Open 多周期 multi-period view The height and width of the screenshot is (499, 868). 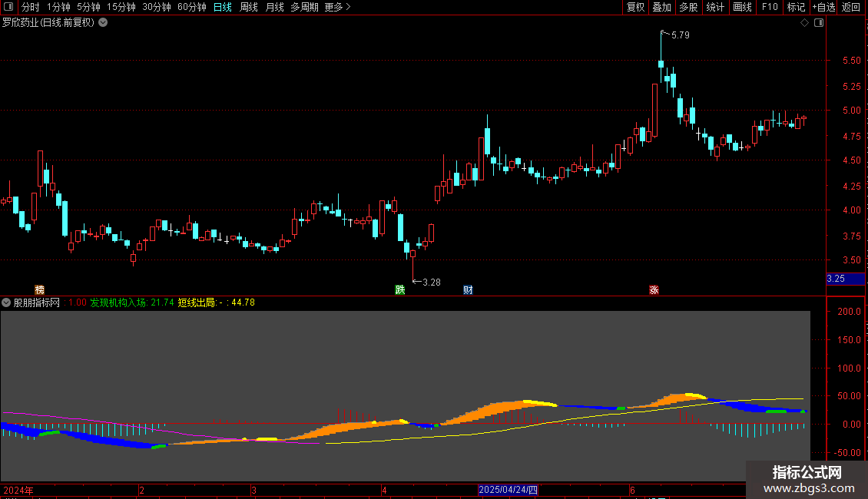[304, 7]
